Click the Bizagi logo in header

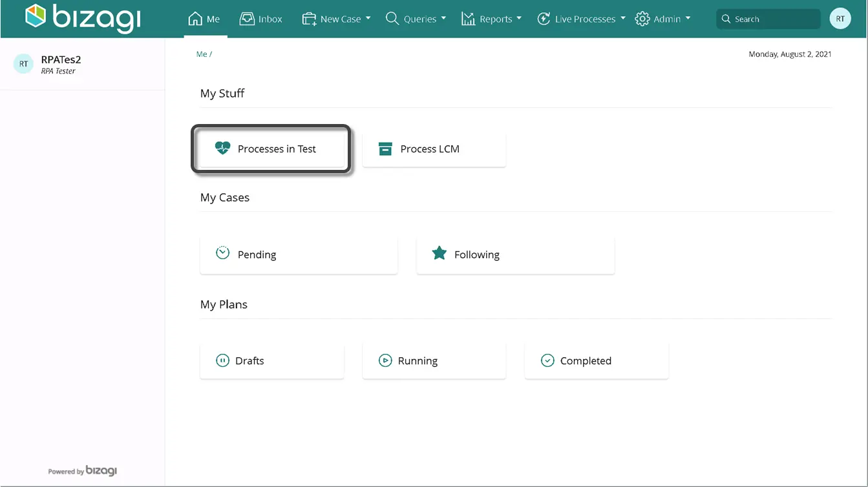click(x=83, y=19)
